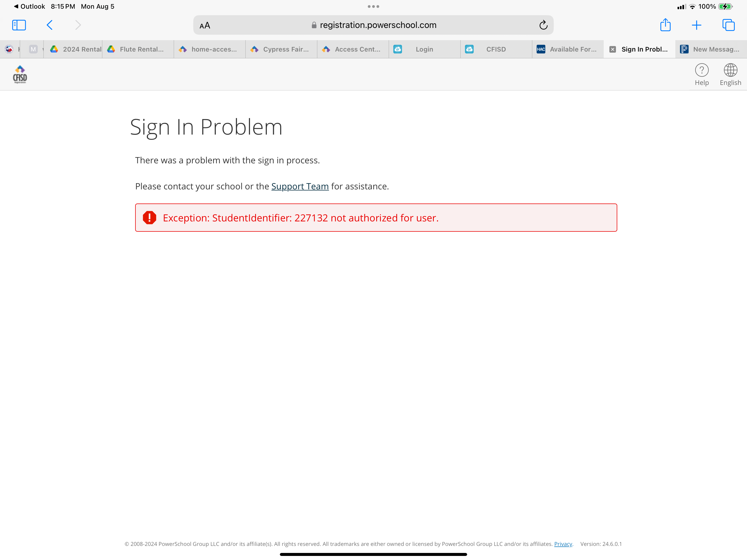Open Help from the question mark icon

(x=702, y=74)
